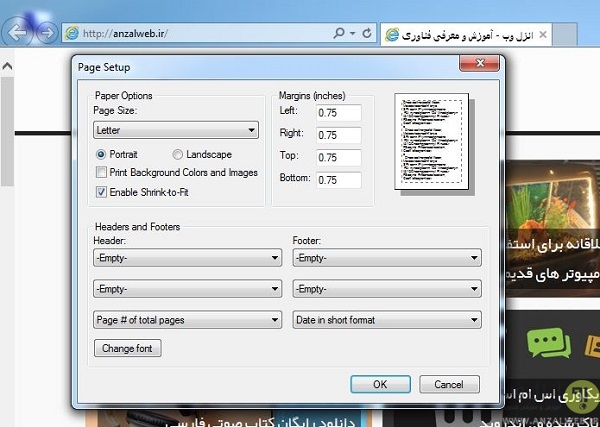The height and width of the screenshot is (427, 600).
Task: Open the Date in short format dropdown
Action: coord(386,320)
